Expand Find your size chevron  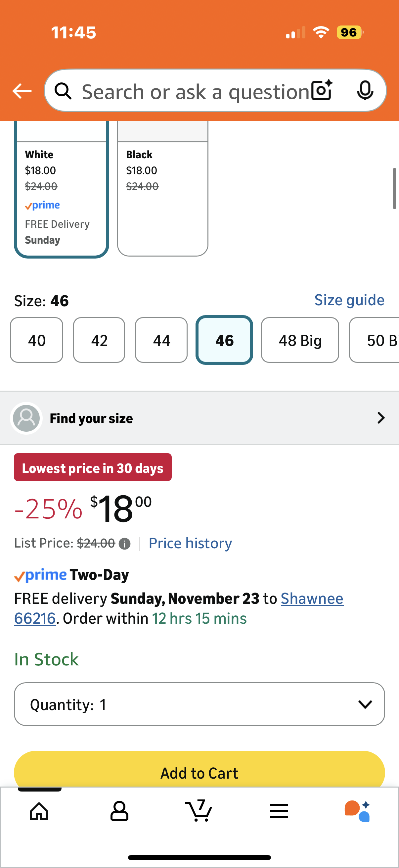point(380,418)
